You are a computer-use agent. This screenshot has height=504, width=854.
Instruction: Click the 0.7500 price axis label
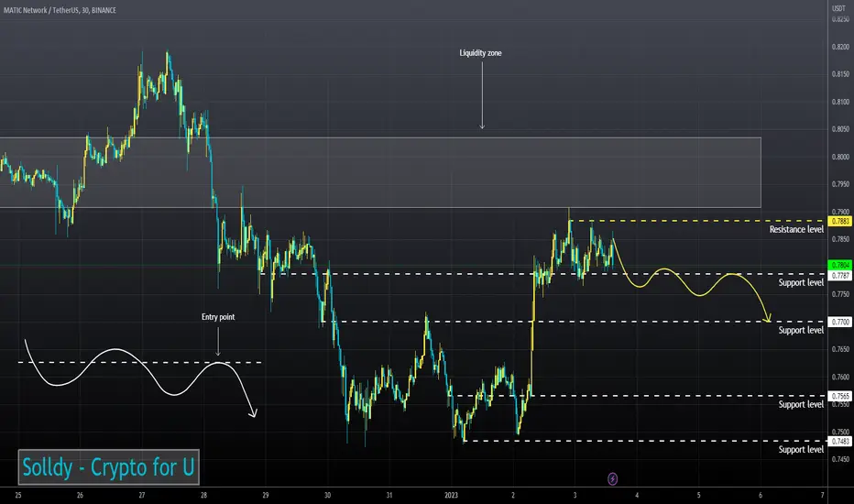pos(840,433)
